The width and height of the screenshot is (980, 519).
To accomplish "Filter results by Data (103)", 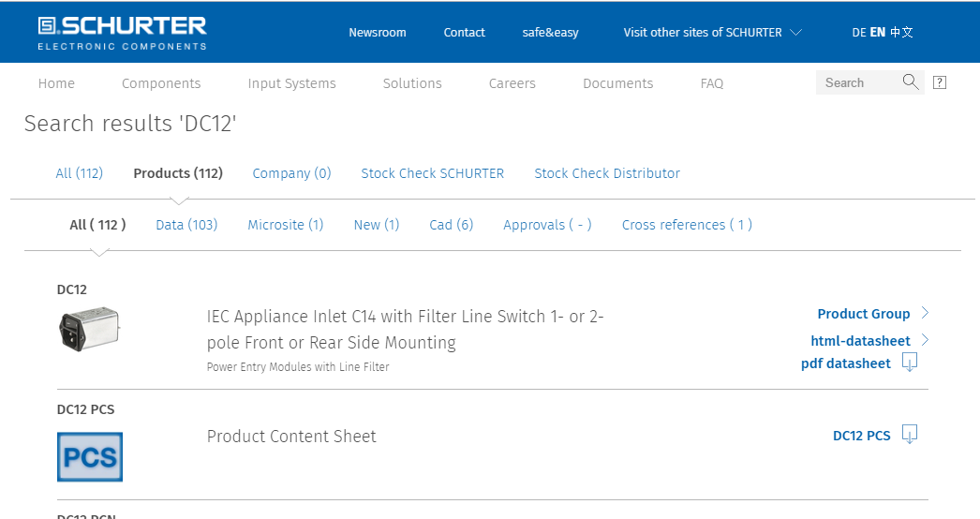I will (186, 225).
